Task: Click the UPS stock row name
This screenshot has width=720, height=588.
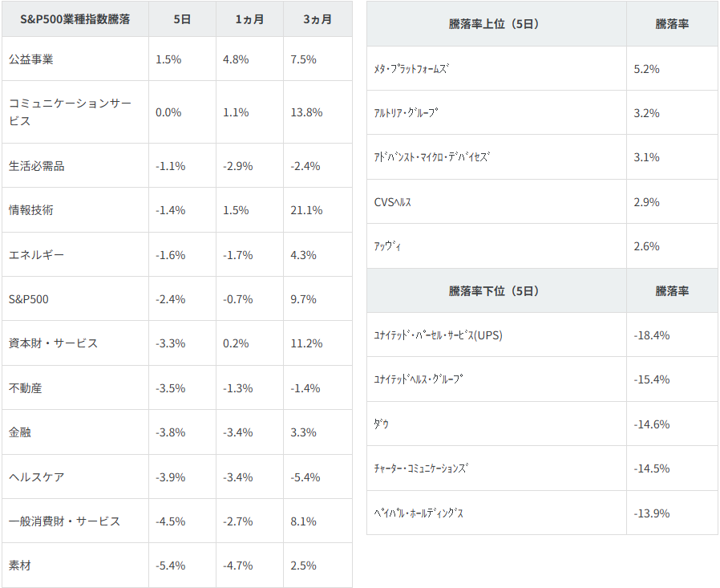Action: coord(438,335)
